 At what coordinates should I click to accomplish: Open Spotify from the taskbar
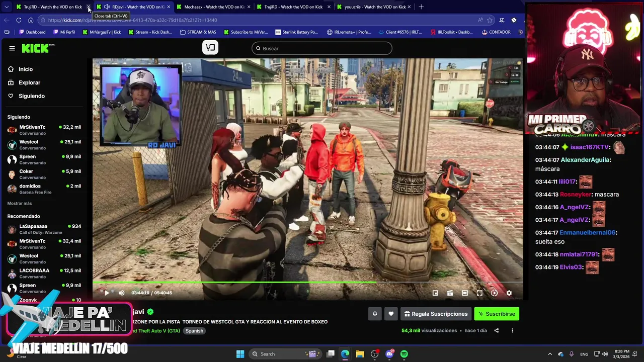[404, 354]
